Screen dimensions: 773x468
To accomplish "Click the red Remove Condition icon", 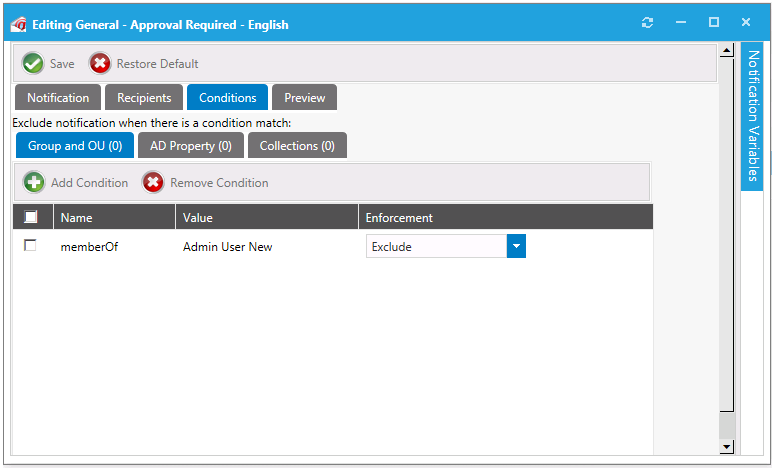I will tap(153, 182).
